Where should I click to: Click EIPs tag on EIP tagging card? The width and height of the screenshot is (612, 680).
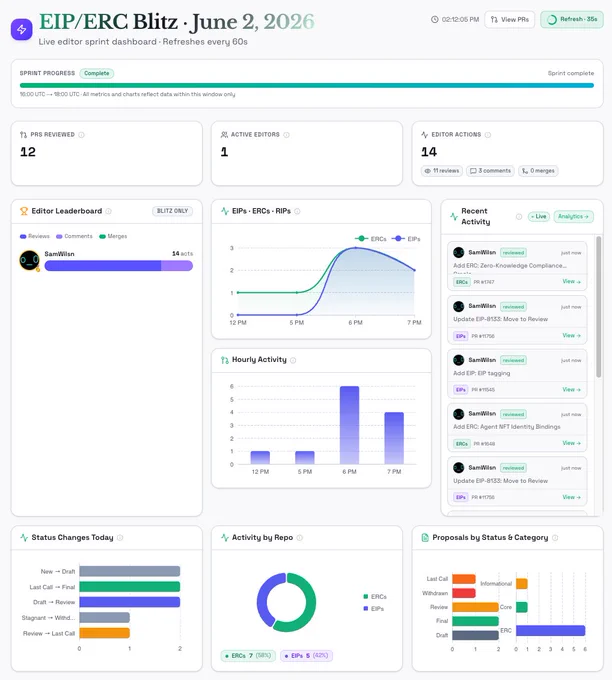pos(461,389)
